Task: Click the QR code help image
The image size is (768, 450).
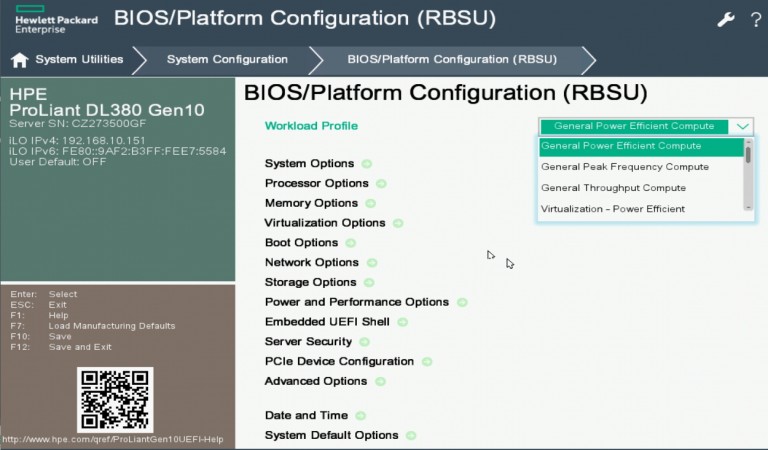Action: pyautogui.click(x=113, y=400)
